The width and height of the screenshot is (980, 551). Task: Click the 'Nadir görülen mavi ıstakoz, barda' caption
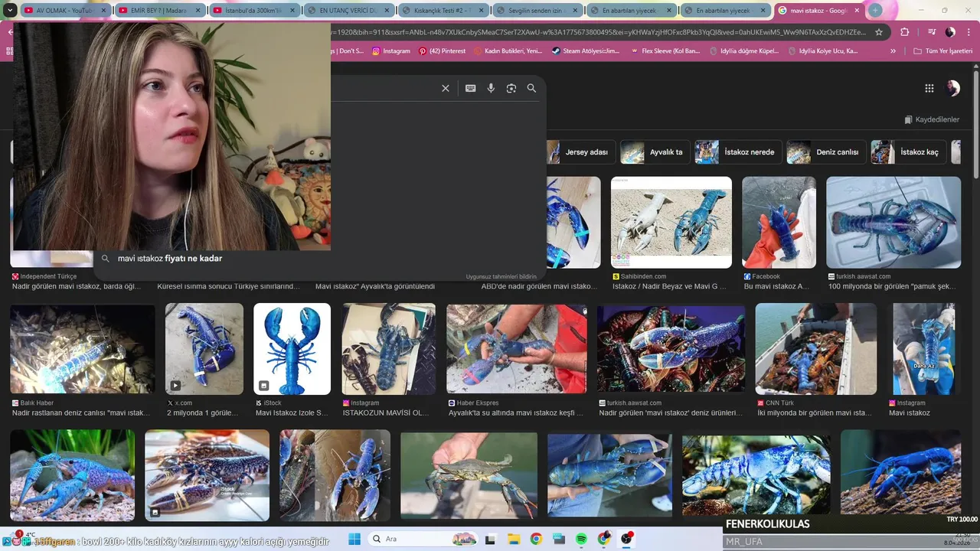77,286
